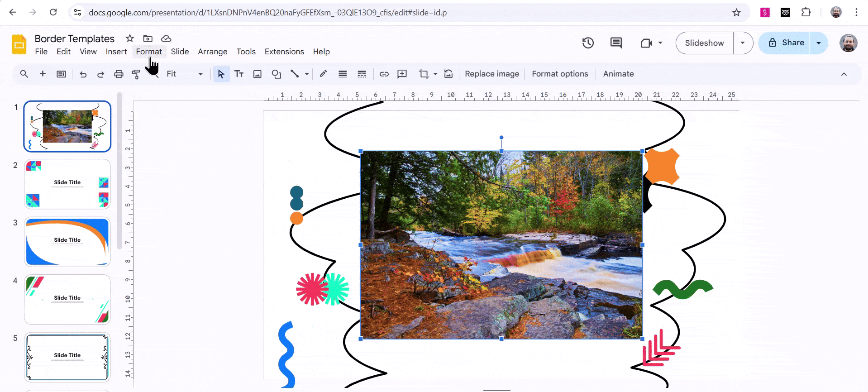Click the print icon
The height and width of the screenshot is (392, 868).
pyautogui.click(x=119, y=74)
